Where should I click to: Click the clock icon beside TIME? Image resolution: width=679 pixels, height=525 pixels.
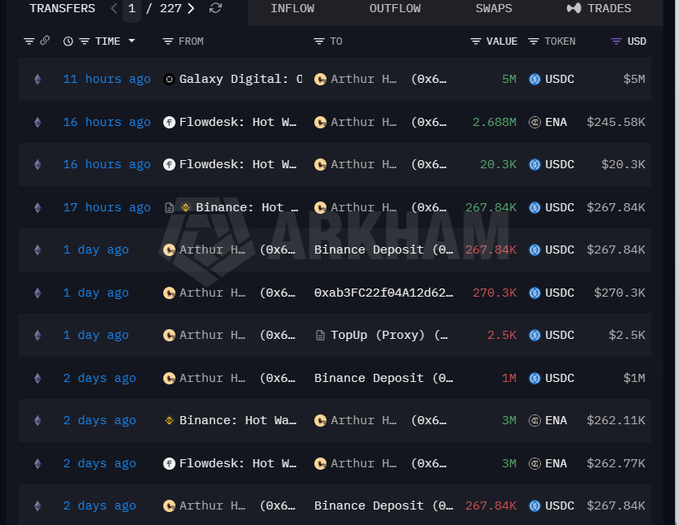68,41
